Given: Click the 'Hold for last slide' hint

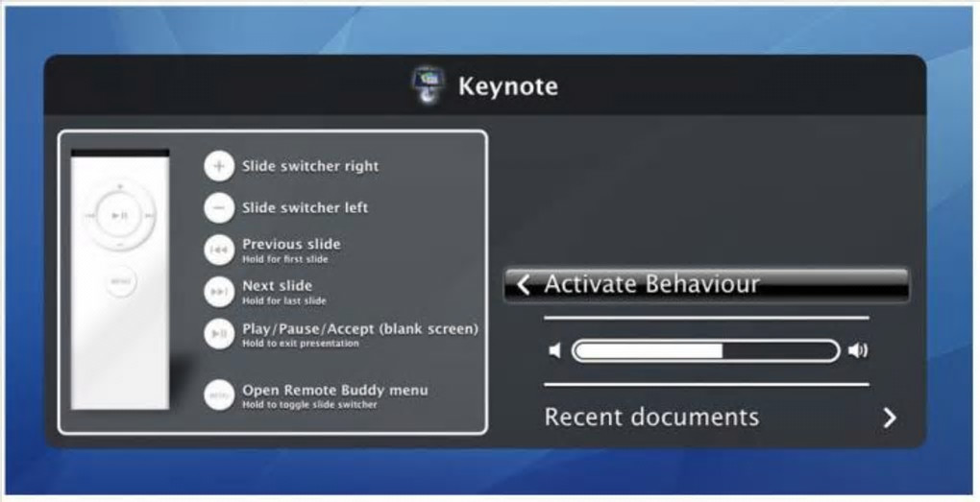Looking at the screenshot, I should [284, 301].
